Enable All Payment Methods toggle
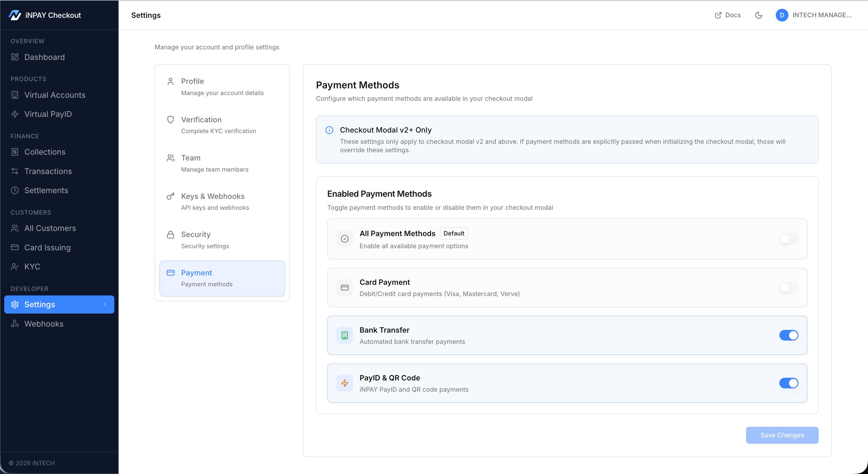The image size is (868, 474). click(x=788, y=239)
